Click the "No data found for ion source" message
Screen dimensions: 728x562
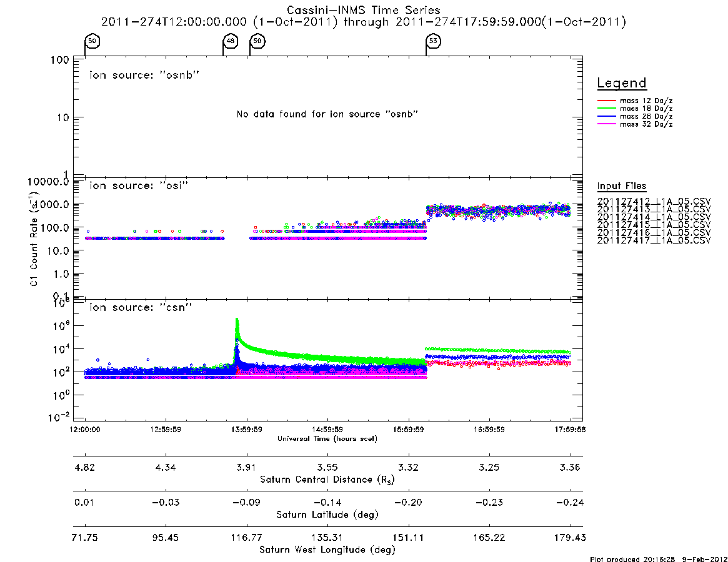point(327,114)
